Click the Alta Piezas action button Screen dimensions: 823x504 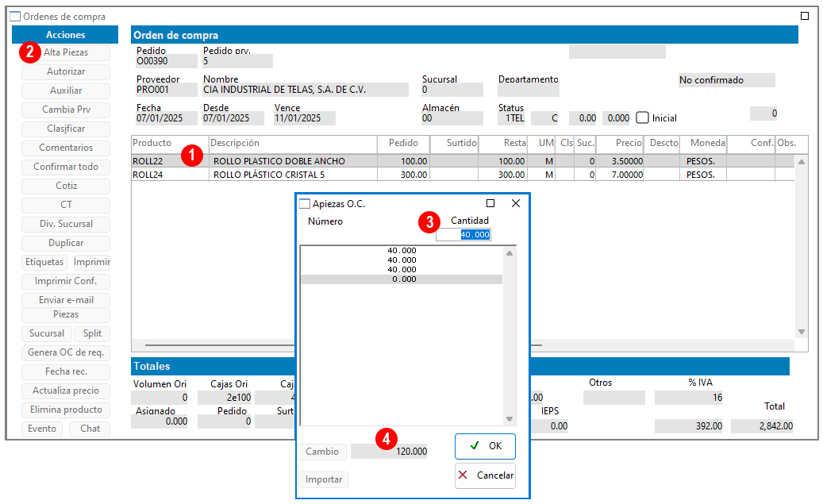(66, 52)
